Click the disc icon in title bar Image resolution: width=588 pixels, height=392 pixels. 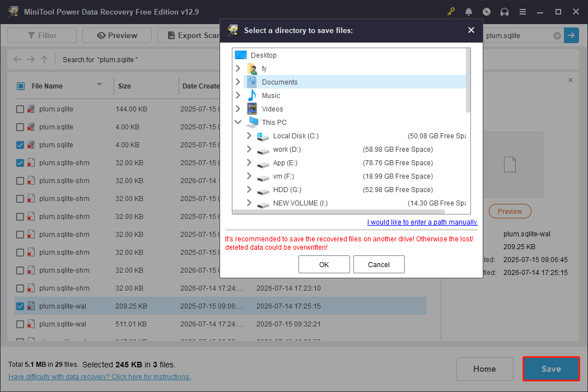[487, 12]
